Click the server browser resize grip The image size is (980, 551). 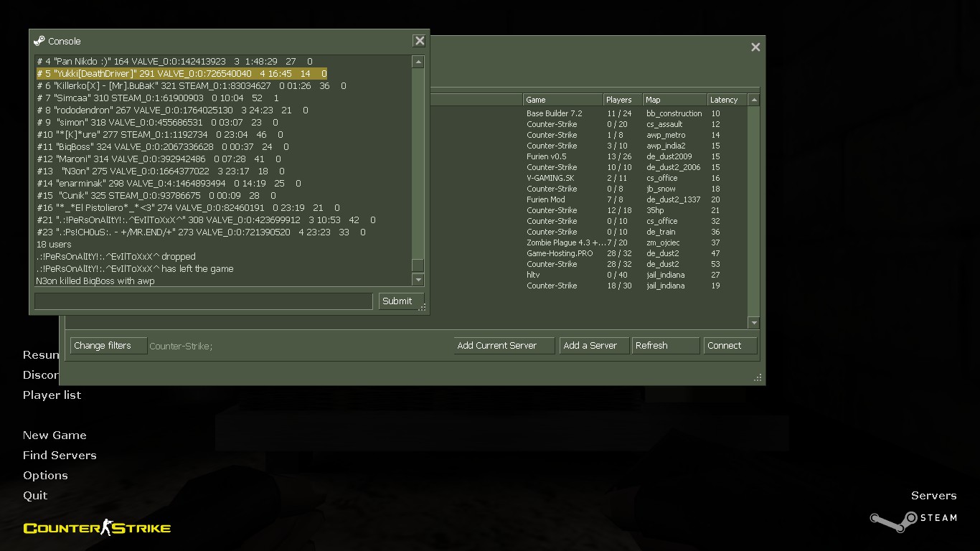point(758,378)
